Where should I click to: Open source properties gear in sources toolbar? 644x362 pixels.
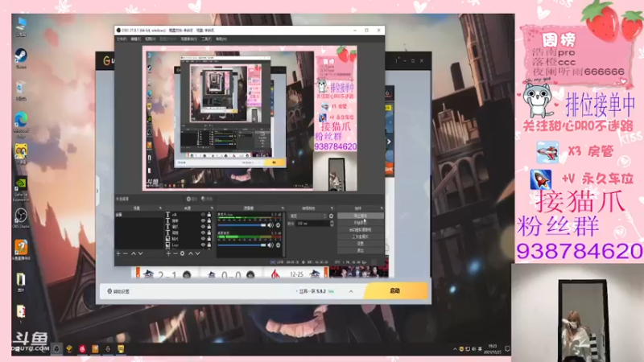(183, 253)
